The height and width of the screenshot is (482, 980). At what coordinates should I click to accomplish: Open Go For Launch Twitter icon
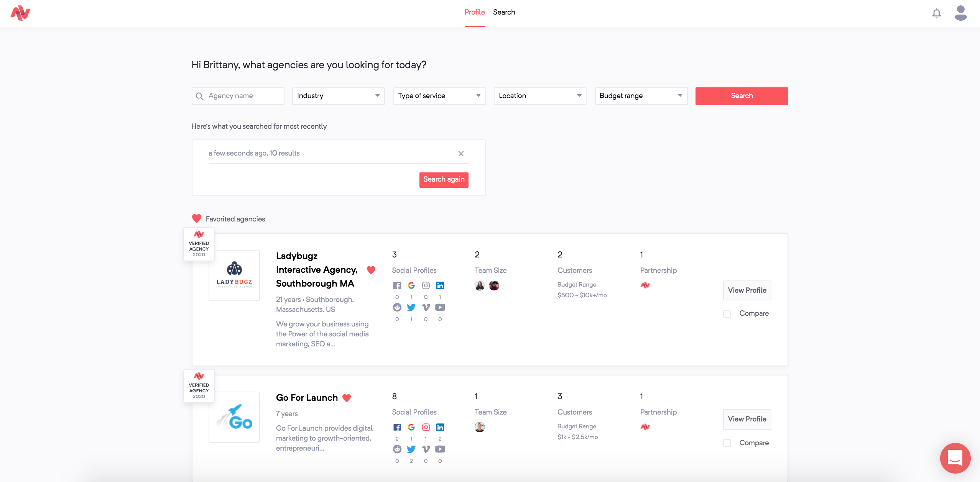[411, 449]
